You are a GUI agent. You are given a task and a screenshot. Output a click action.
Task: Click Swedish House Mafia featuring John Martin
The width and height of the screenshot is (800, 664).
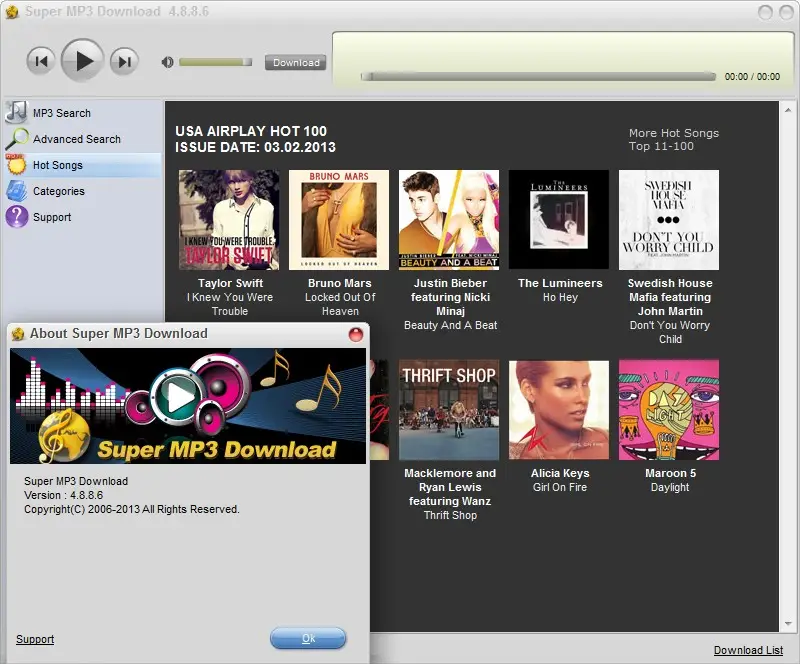(x=670, y=297)
